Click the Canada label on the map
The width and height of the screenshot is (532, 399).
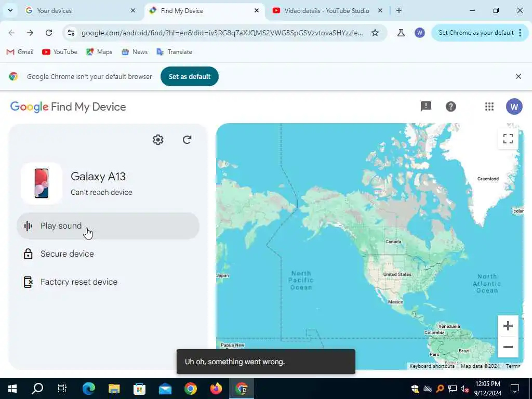coord(393,242)
